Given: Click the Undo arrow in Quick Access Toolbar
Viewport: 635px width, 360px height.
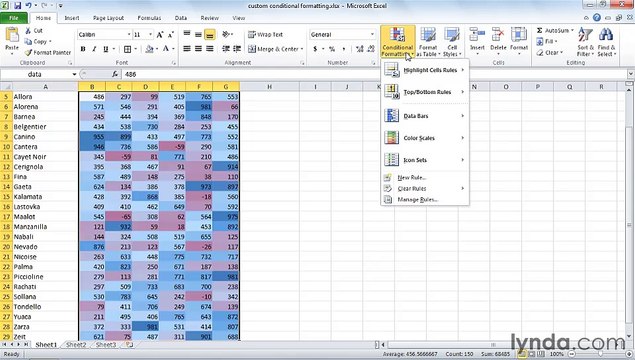Looking at the screenshot, I should click(29, 6).
